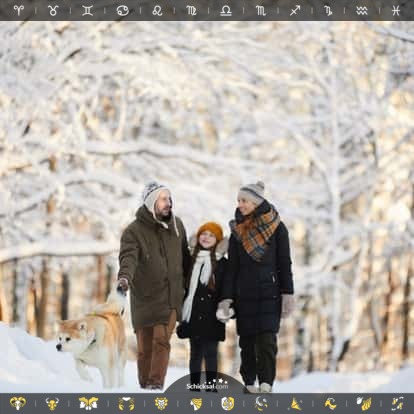414x414 pixels.
Task: Open the golden ram Aries icon in bottom bar
Action: click(x=17, y=403)
